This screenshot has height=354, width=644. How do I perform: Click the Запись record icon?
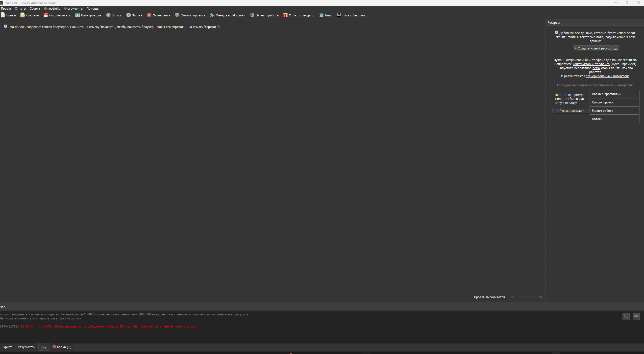click(x=129, y=15)
